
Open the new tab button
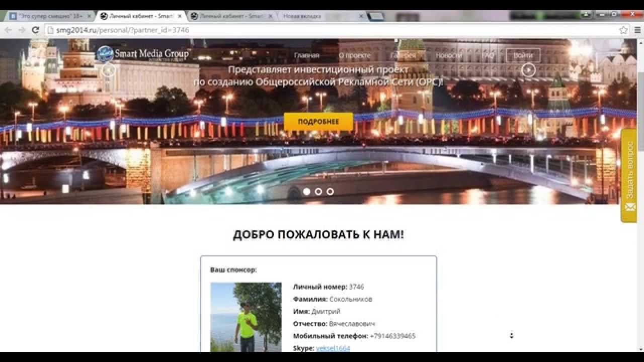(376, 16)
